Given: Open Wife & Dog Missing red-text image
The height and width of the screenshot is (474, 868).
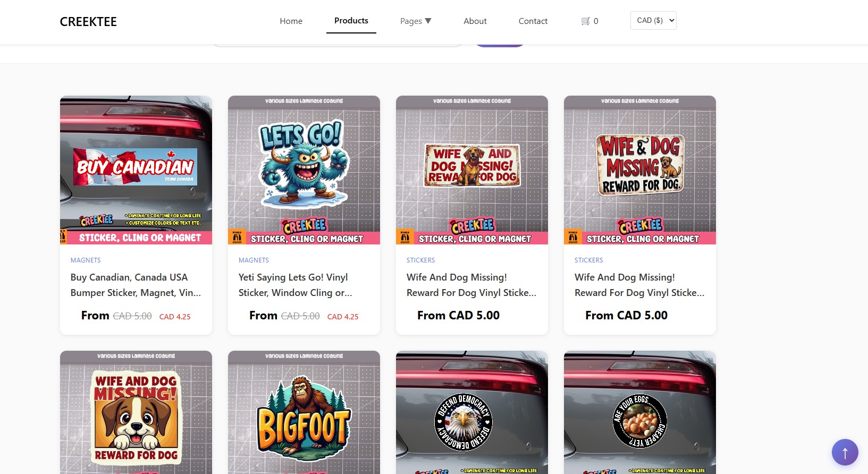Looking at the screenshot, I should pyautogui.click(x=640, y=170).
